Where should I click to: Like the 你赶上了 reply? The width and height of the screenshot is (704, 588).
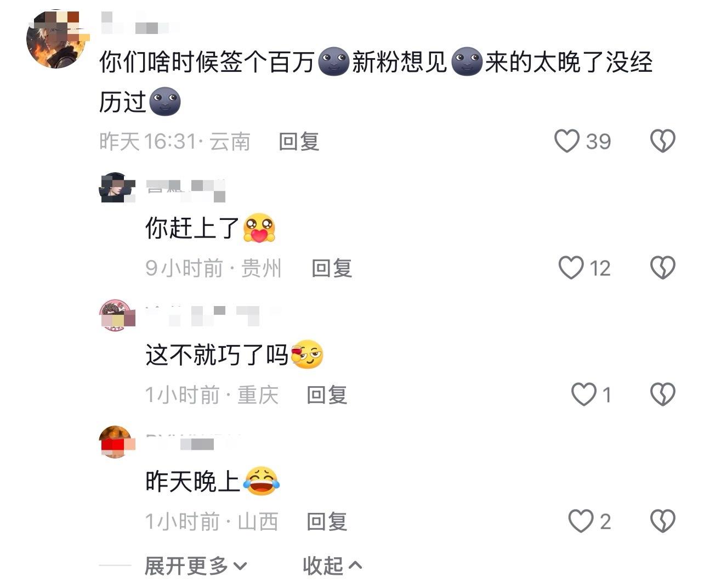point(571,268)
